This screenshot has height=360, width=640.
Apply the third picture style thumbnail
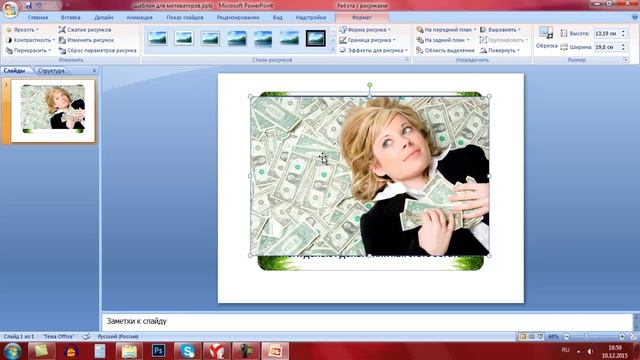[x=211, y=38]
